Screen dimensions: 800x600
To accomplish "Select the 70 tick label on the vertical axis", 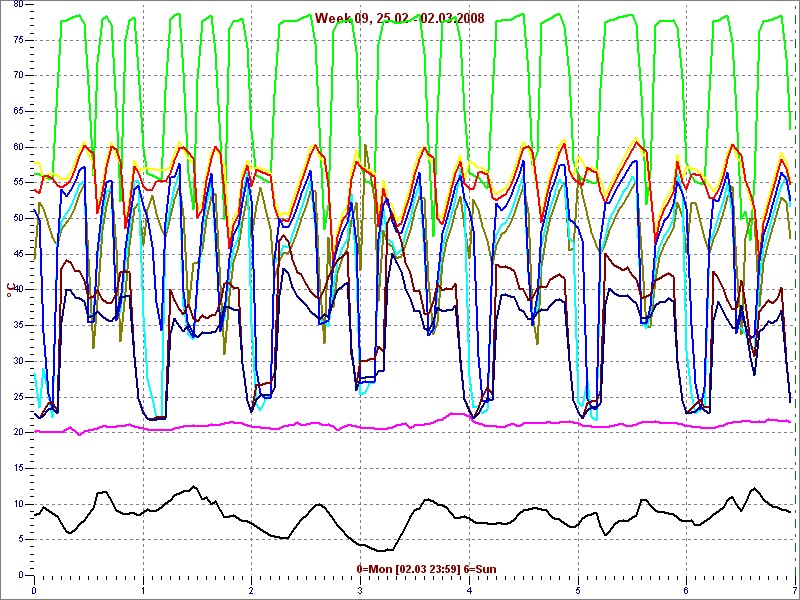I will [18, 76].
